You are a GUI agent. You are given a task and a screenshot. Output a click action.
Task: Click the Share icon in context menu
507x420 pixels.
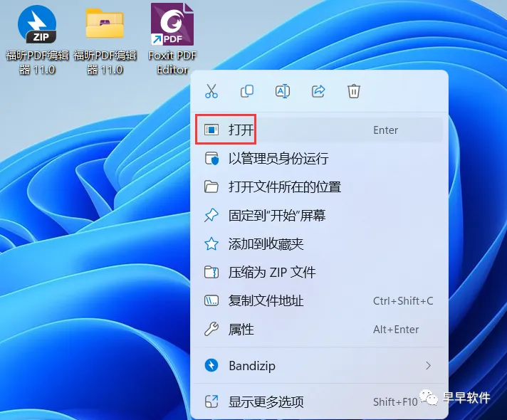coord(318,91)
